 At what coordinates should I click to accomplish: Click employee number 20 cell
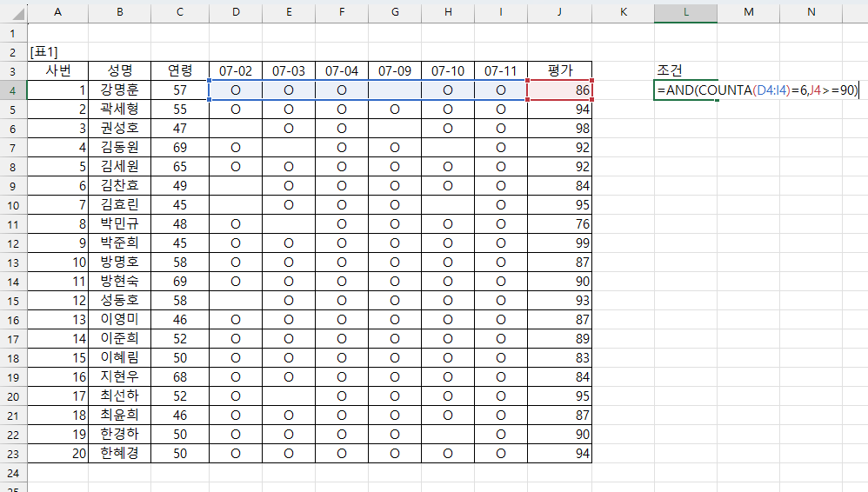click(x=57, y=454)
